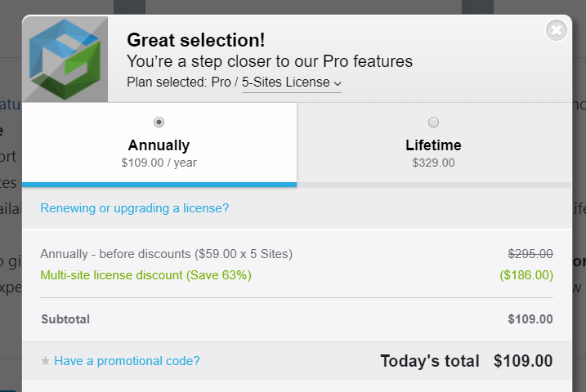Close the checkout dialog with the X icon
This screenshot has height=392, width=586.
click(x=556, y=30)
